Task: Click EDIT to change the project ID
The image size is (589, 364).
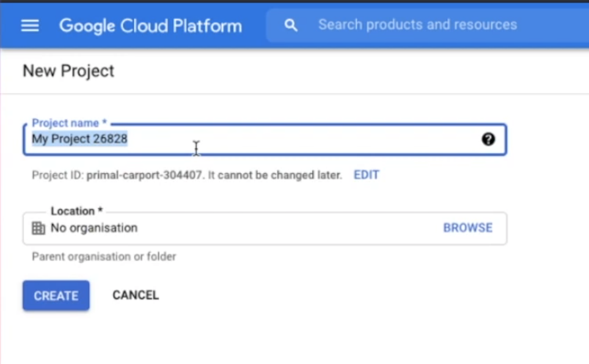Action: pos(366,175)
